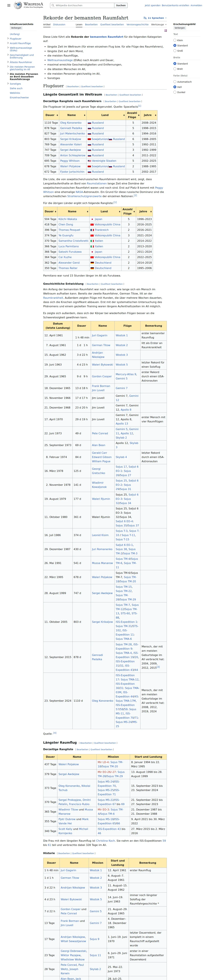This screenshot has width=210, height=980.
Task: Click the Chinese flag in Chen Dong's row
Action: 92,224
